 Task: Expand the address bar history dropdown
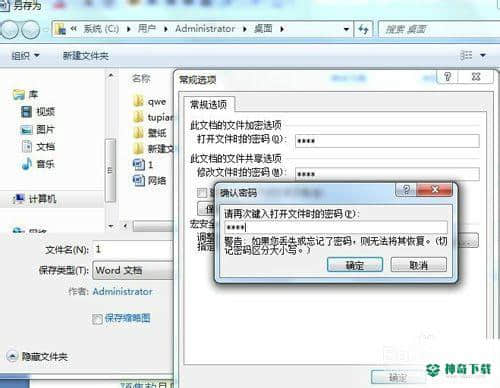pos(346,29)
